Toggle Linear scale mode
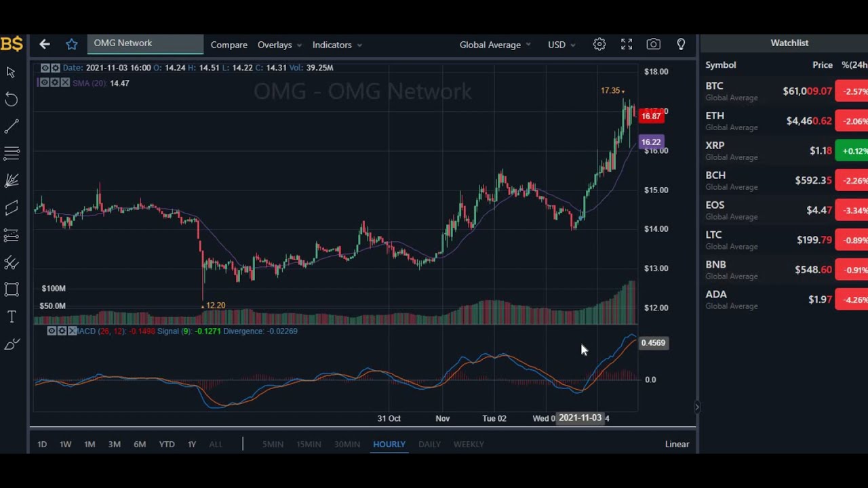Screen dimensions: 868x488 coord(677,444)
